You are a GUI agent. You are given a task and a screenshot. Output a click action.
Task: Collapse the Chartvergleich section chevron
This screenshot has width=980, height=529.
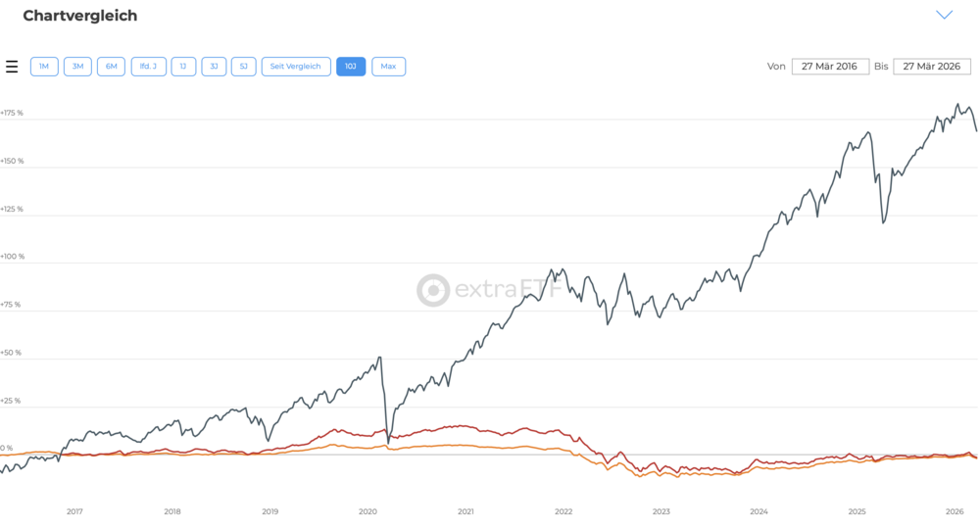944,15
